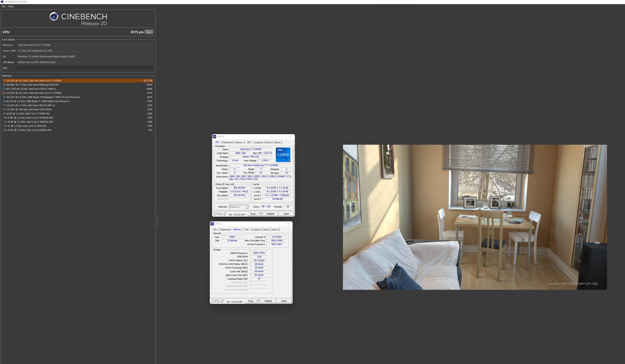Open the Help menu in Cinebench
Viewport: 625px width, 364px height.
coord(11,6)
